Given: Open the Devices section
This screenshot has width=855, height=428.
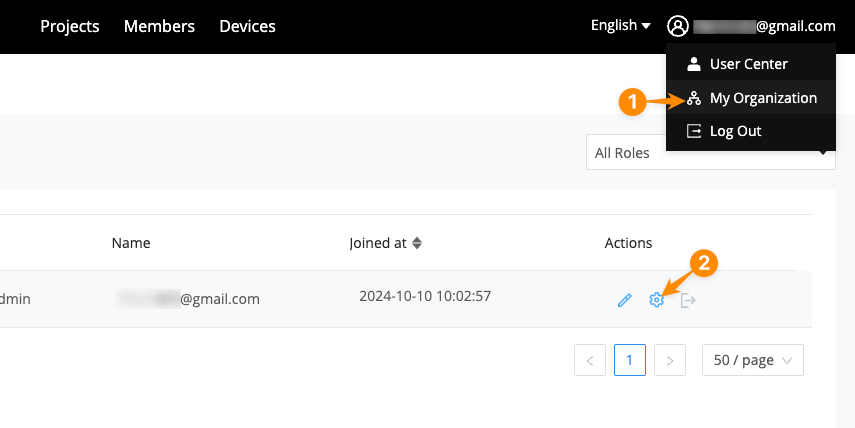Looking at the screenshot, I should pyautogui.click(x=248, y=26).
